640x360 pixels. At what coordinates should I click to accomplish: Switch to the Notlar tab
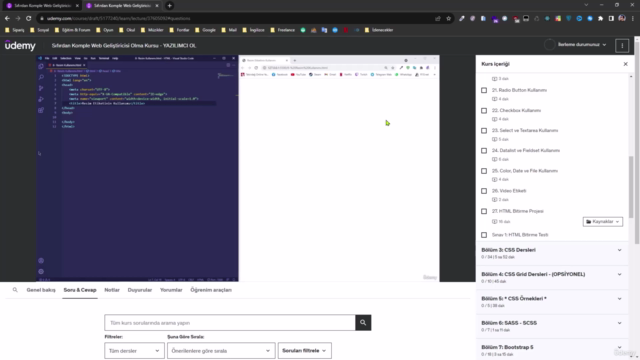[112, 290]
